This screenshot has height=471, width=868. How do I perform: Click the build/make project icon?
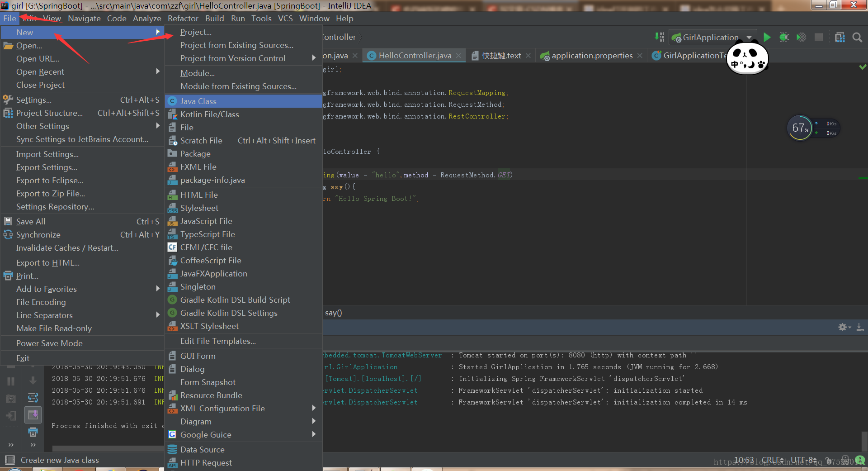pyautogui.click(x=660, y=37)
